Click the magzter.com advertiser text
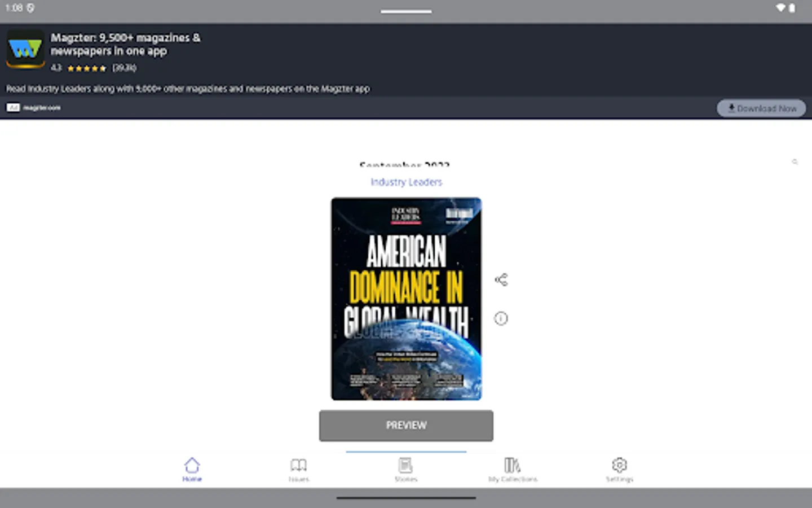The width and height of the screenshot is (812, 508). 42,107
